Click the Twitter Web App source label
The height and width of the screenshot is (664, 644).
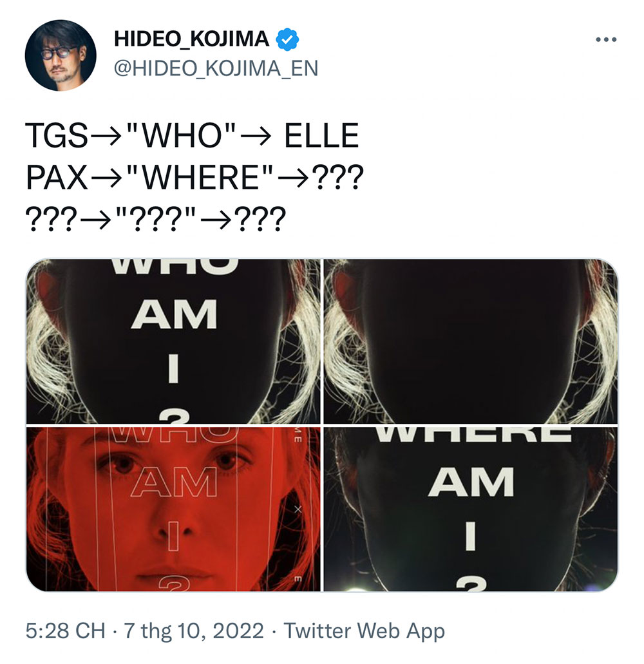[x=364, y=631]
